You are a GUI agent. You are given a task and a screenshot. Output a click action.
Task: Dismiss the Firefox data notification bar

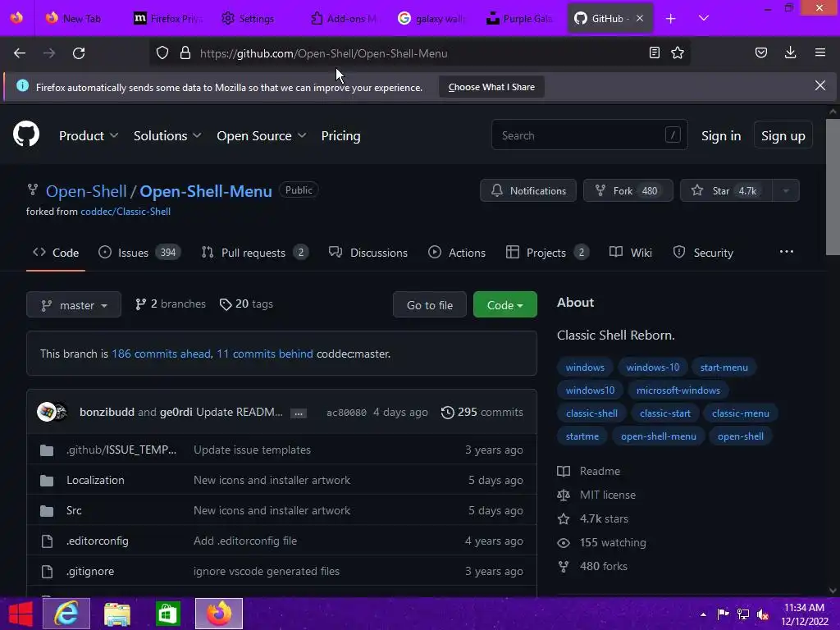820,85
